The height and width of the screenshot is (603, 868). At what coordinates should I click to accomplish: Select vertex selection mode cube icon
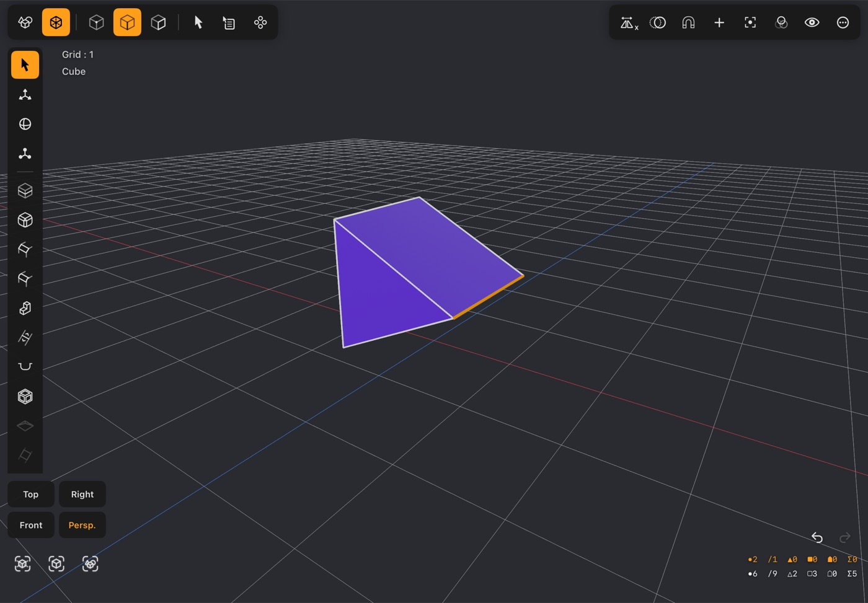(x=96, y=22)
